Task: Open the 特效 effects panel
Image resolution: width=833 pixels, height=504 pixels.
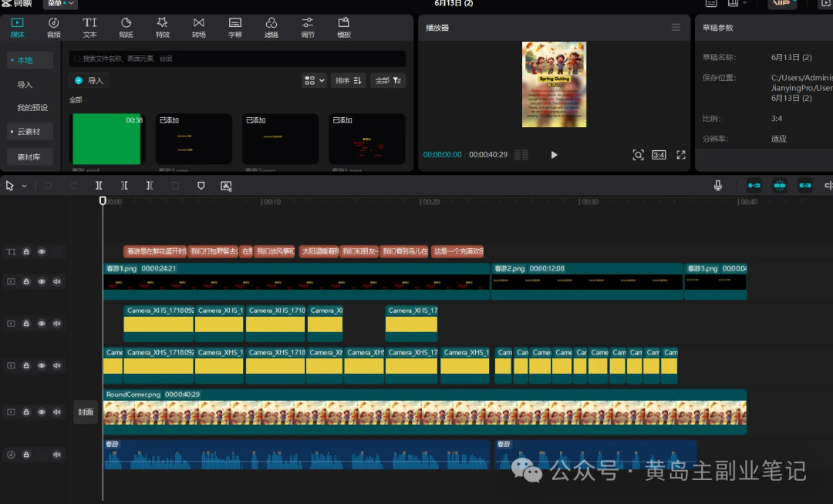Action: 163,28
